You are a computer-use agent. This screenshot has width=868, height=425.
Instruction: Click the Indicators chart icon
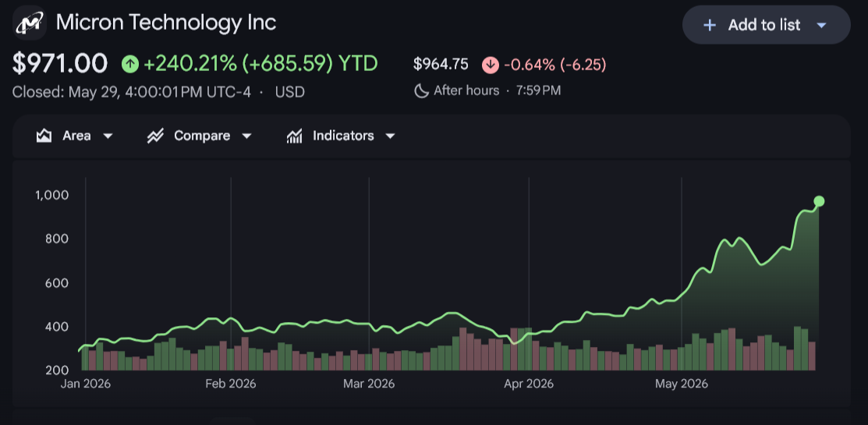[294, 136]
